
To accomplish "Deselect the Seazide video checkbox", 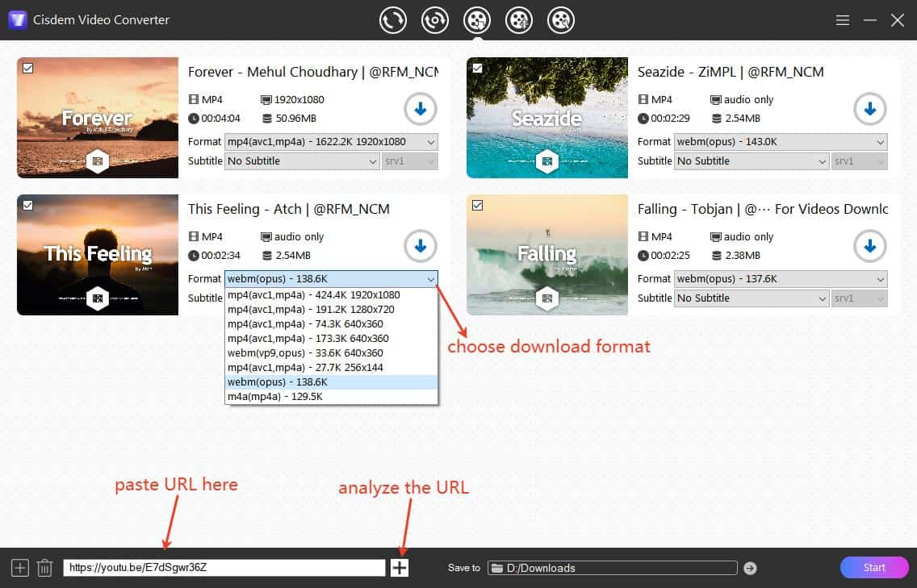I will point(478,69).
